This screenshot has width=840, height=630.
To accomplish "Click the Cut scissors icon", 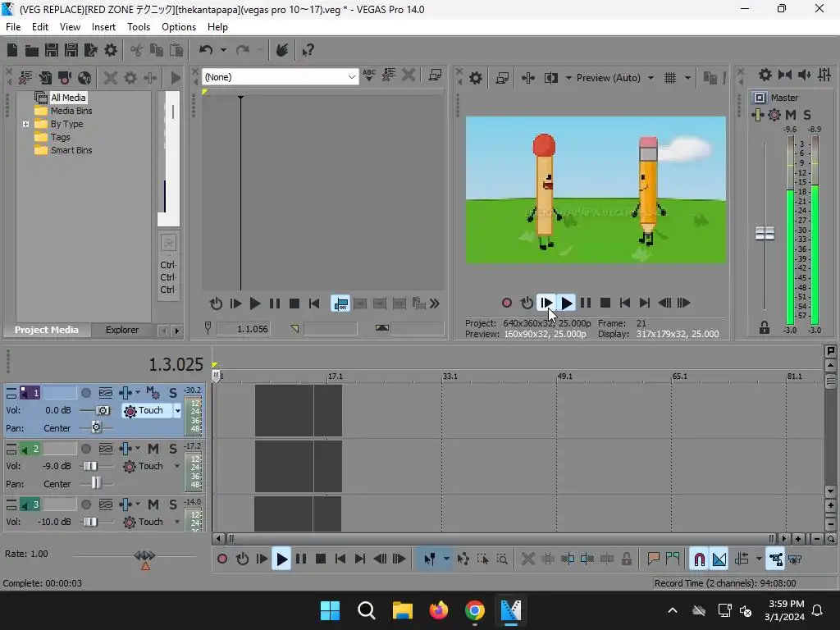I will [137, 50].
